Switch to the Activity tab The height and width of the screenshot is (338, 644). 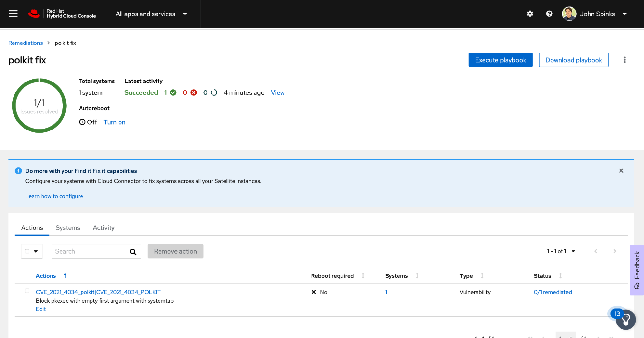tap(103, 228)
